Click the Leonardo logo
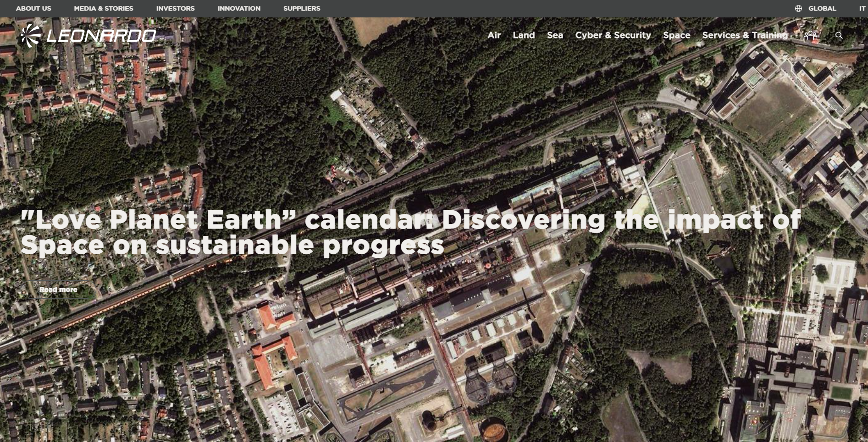The width and height of the screenshot is (868, 442). pyautogui.click(x=88, y=35)
